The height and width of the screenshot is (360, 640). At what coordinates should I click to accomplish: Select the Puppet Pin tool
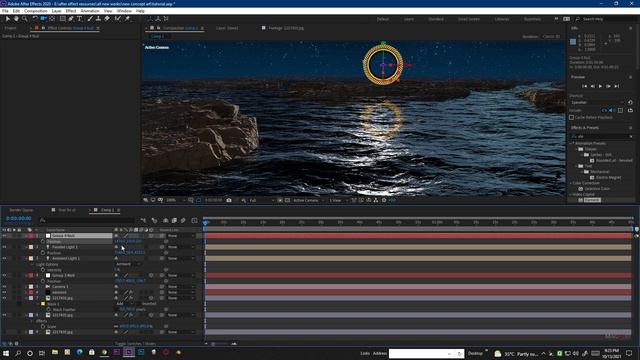[127, 19]
